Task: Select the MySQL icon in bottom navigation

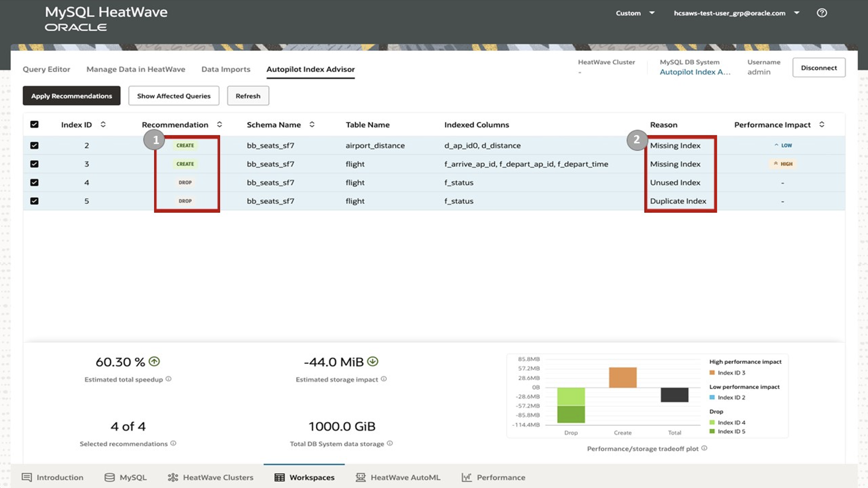Action: (x=126, y=477)
